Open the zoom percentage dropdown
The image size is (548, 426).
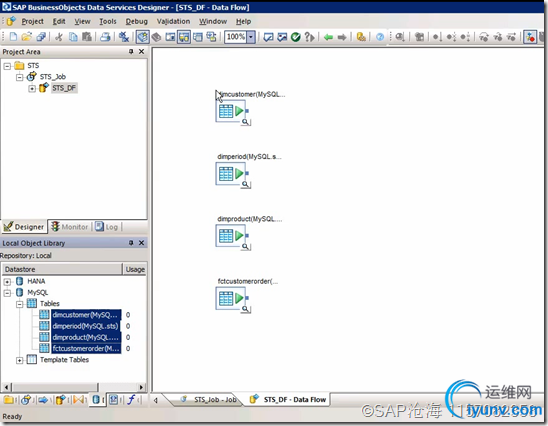251,37
